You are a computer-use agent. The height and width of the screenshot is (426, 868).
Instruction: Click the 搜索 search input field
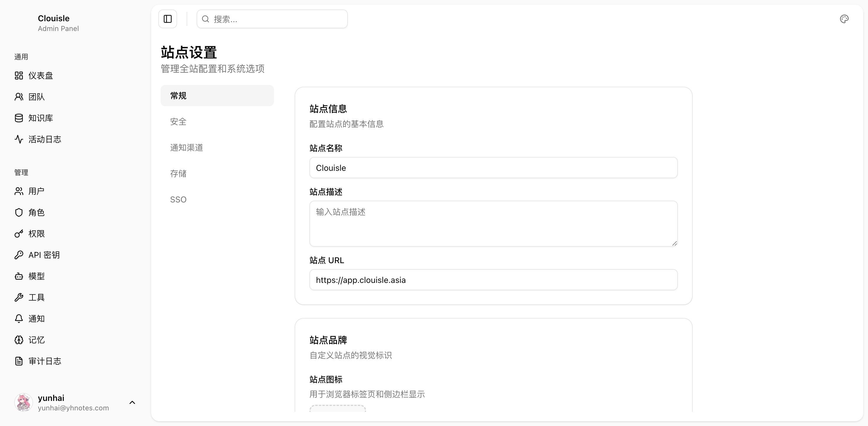tap(272, 19)
